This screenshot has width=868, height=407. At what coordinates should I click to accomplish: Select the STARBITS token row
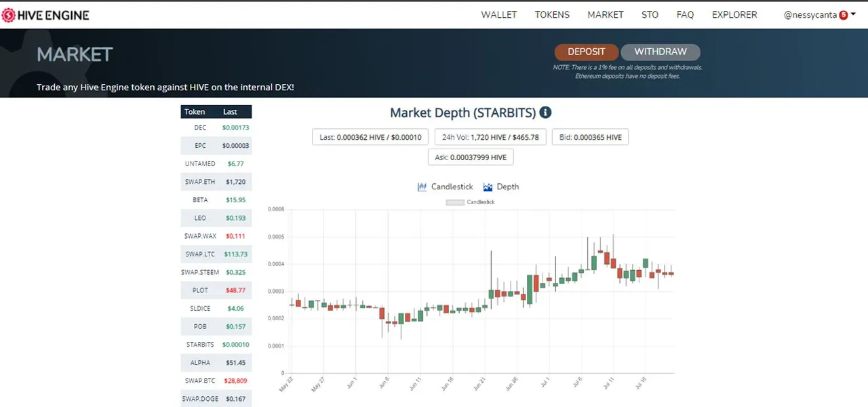click(216, 345)
